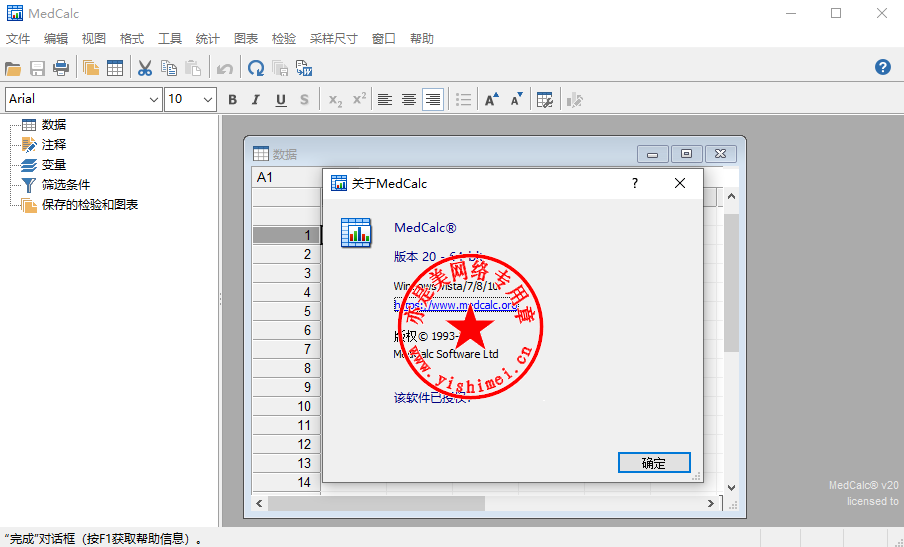The width and height of the screenshot is (904, 547).
Task: Click the horizontal scrollbar thumb in data sheet
Action: 376,503
